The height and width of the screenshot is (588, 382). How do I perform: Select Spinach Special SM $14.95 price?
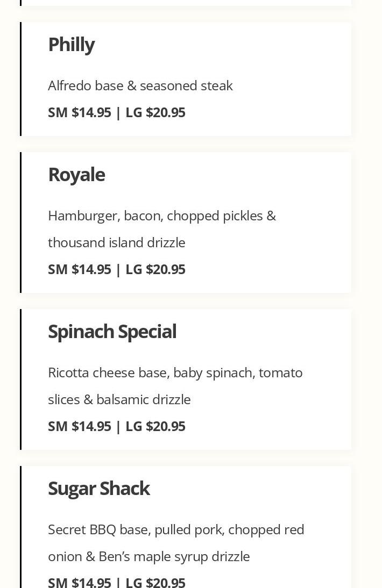pos(80,426)
